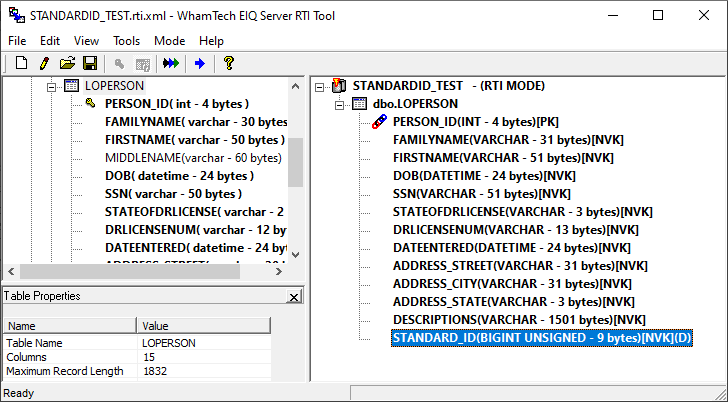728x402 pixels.
Task: Select STANDARD_ID(BIGINT UNSIGNED - 9 bytes) row
Action: 542,338
